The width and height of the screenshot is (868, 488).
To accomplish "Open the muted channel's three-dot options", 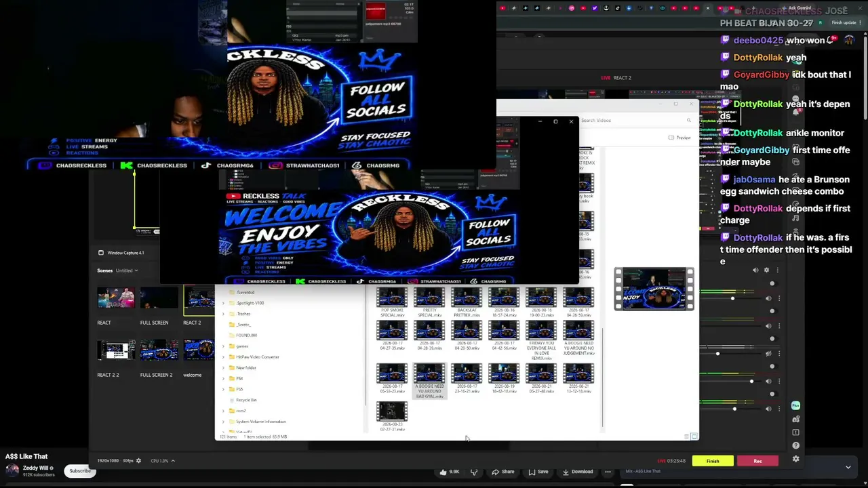I will coord(778,353).
